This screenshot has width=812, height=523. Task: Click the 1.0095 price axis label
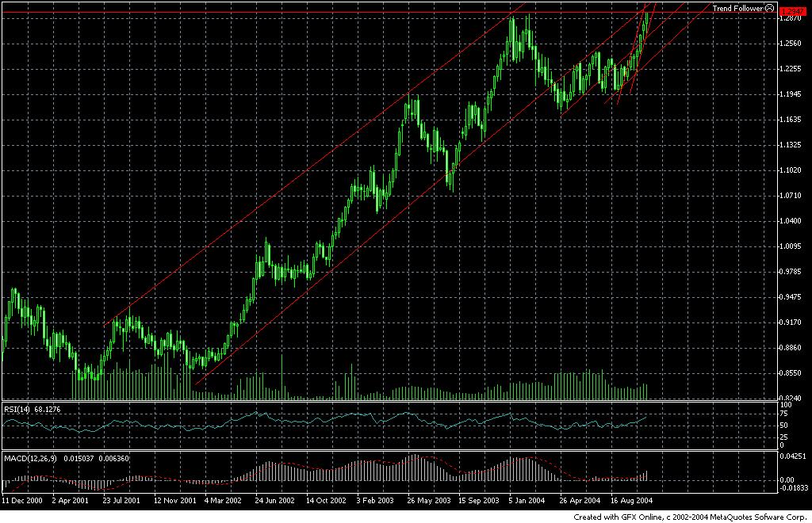click(x=791, y=246)
